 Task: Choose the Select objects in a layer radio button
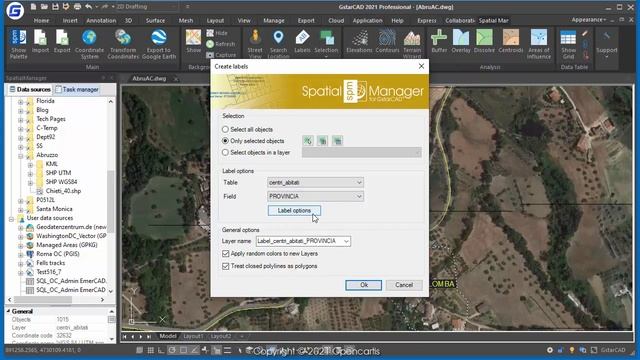click(225, 152)
